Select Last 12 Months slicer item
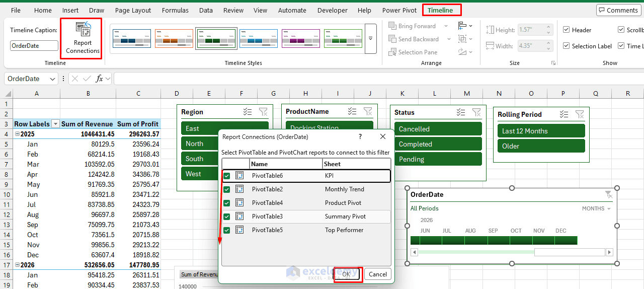 541,131
